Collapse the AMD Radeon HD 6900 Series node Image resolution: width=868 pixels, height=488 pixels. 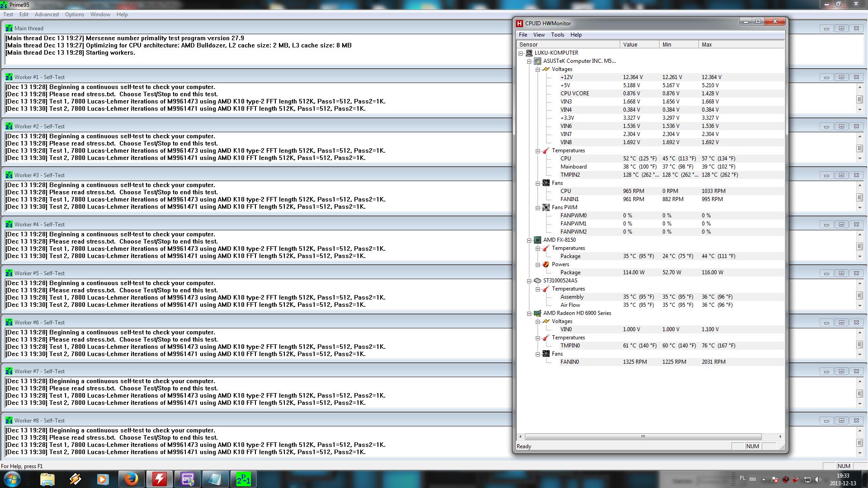point(529,314)
